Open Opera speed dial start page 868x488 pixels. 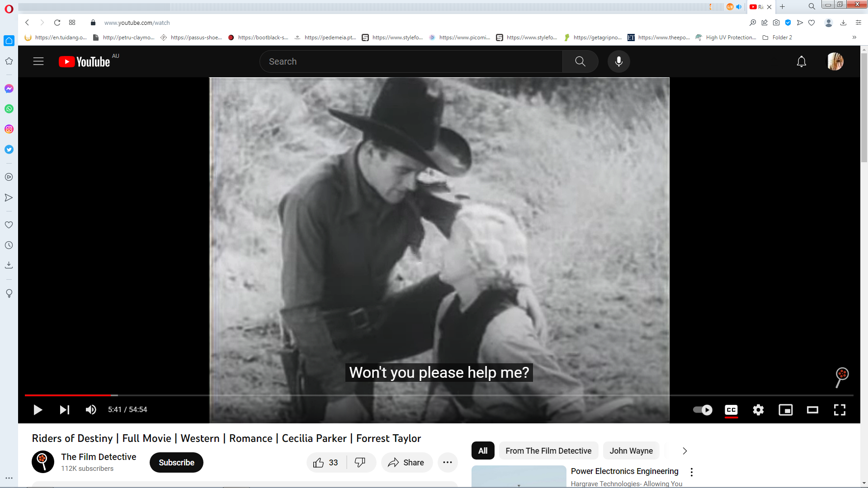pos(72,23)
